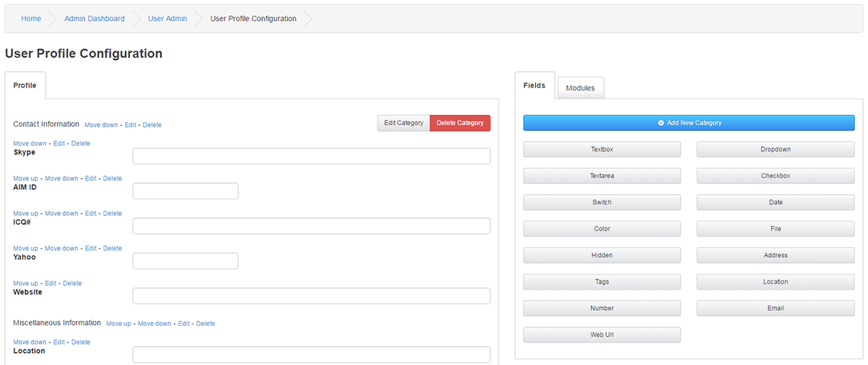Screen dimensions: 868x365
Task: Edit the Location profile field
Action: pos(59,342)
